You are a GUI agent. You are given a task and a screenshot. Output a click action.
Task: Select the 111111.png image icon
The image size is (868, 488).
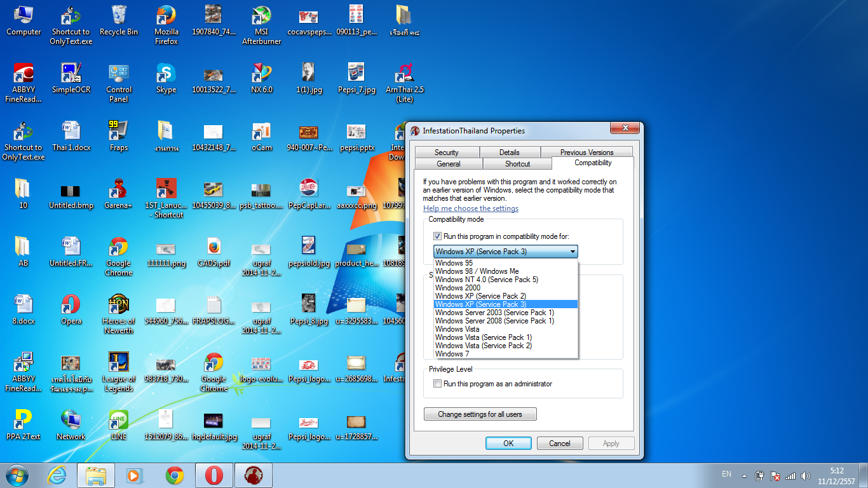click(x=166, y=252)
